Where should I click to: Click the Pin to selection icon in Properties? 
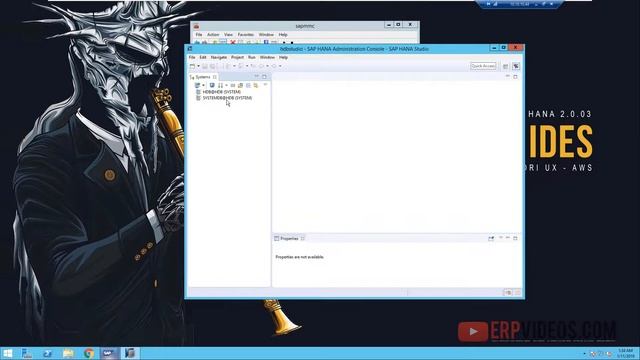[491, 238]
